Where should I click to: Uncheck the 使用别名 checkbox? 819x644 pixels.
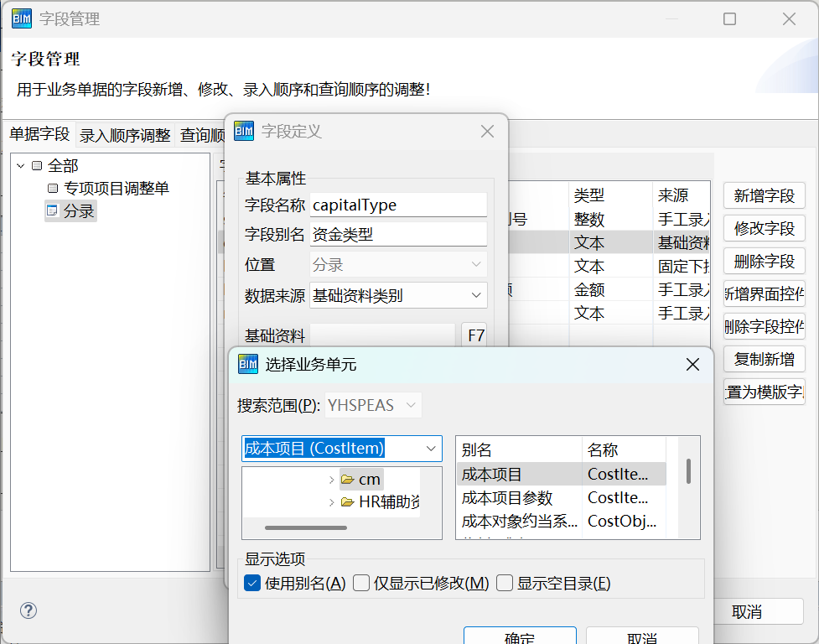click(x=252, y=584)
